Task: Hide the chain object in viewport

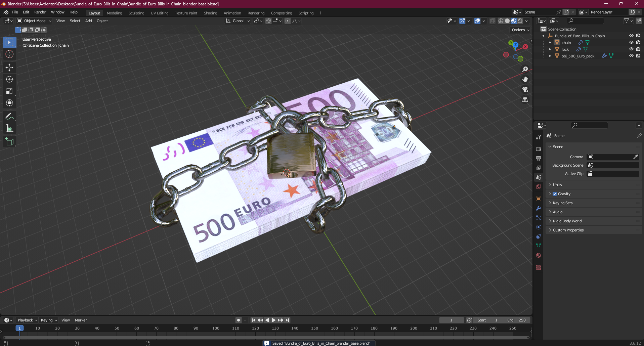Action: (631, 42)
